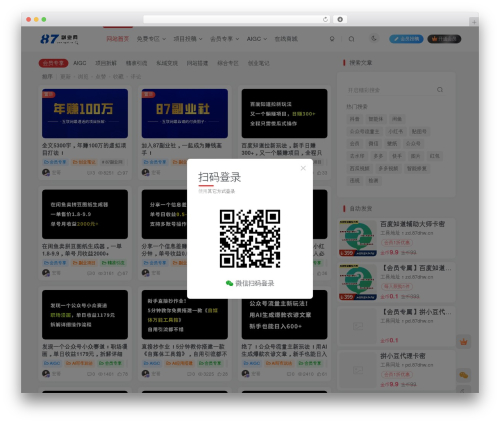The height and width of the screenshot is (423, 500).
Task: Open a new browser tab with plus button
Action: click(x=474, y=22)
